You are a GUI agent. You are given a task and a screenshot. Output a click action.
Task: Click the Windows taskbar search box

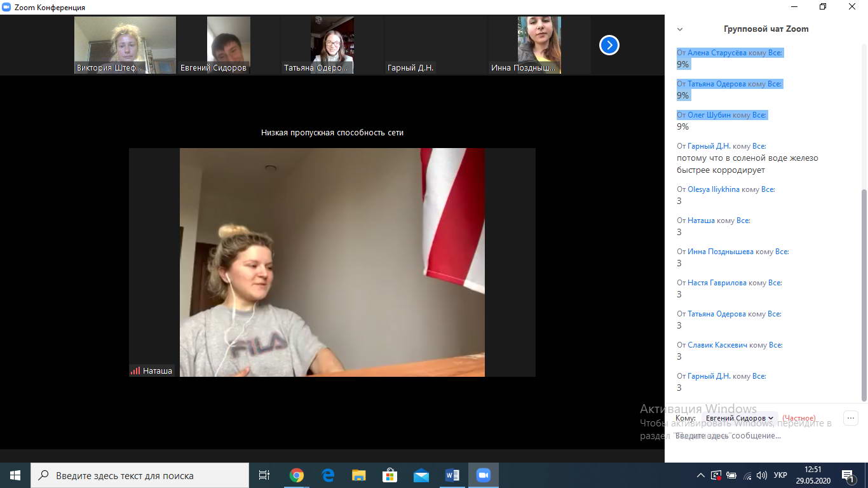point(140,475)
